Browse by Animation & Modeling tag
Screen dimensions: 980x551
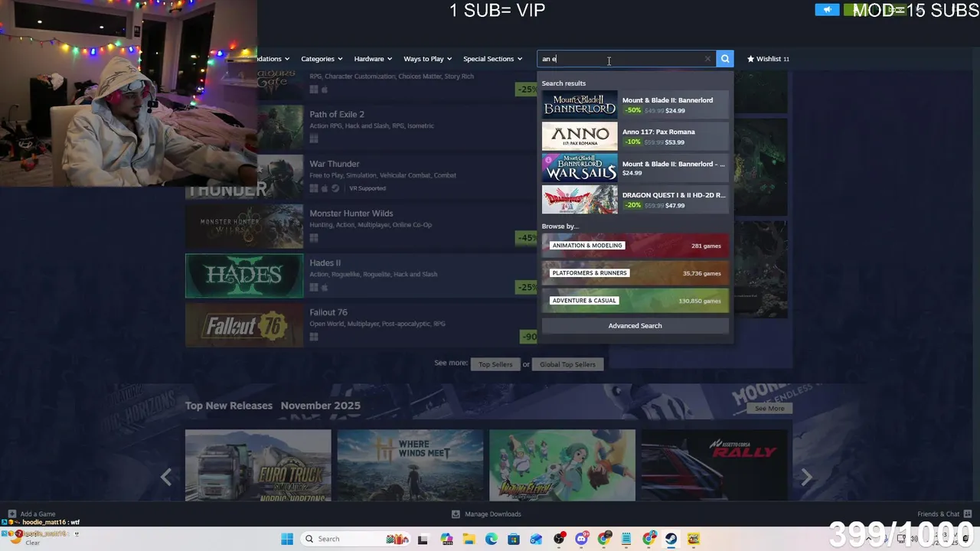point(635,246)
